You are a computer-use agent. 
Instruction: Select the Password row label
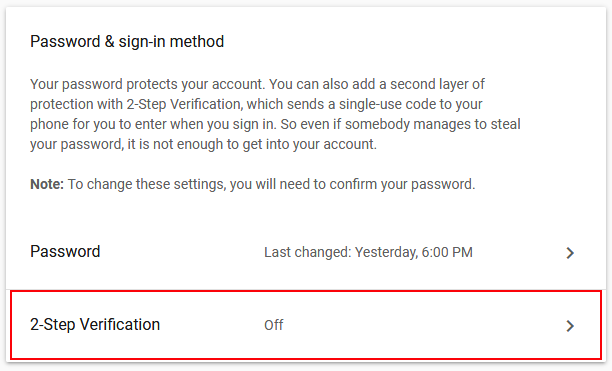coord(65,252)
